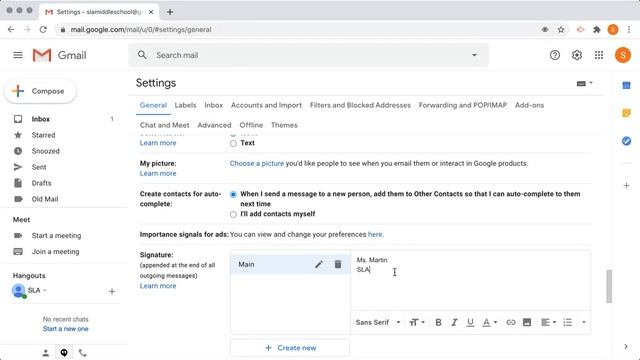Viewport: 640px width, 360px height.
Task: Insert an image in signature
Action: [527, 322]
